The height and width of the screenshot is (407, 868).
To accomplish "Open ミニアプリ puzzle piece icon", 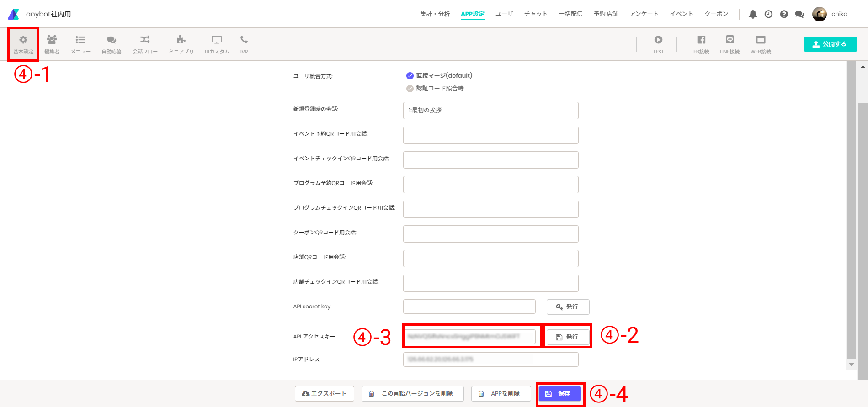I will (181, 44).
